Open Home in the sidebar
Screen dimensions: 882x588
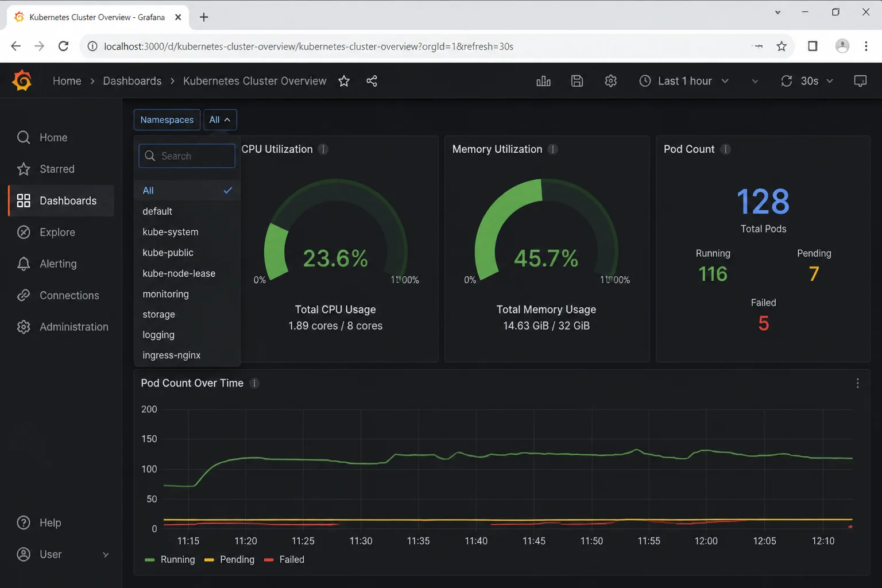[61, 137]
